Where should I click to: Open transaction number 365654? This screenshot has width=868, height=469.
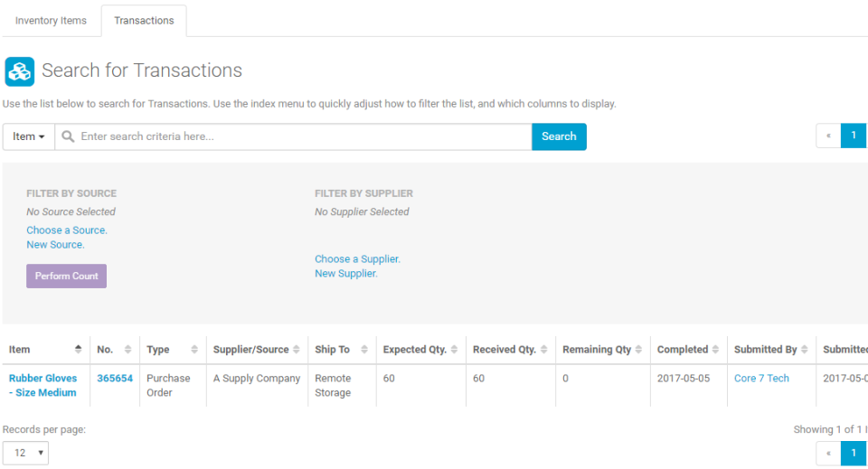coord(115,379)
